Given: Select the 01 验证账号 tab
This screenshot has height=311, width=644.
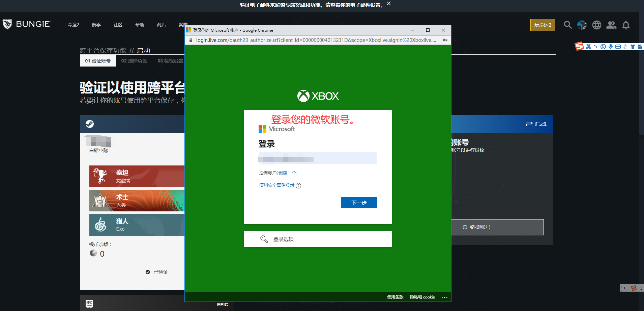Looking at the screenshot, I should tap(98, 61).
